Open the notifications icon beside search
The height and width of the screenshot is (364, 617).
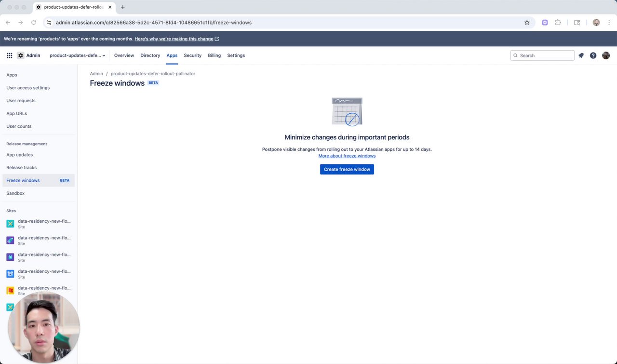tap(581, 55)
